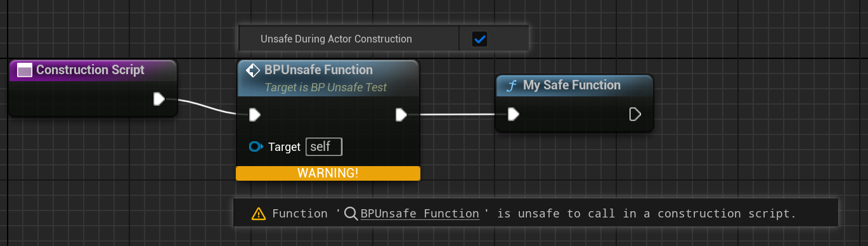Click the Construction Script node icon
Image resolution: width=868 pixels, height=246 pixels.
coord(25,70)
